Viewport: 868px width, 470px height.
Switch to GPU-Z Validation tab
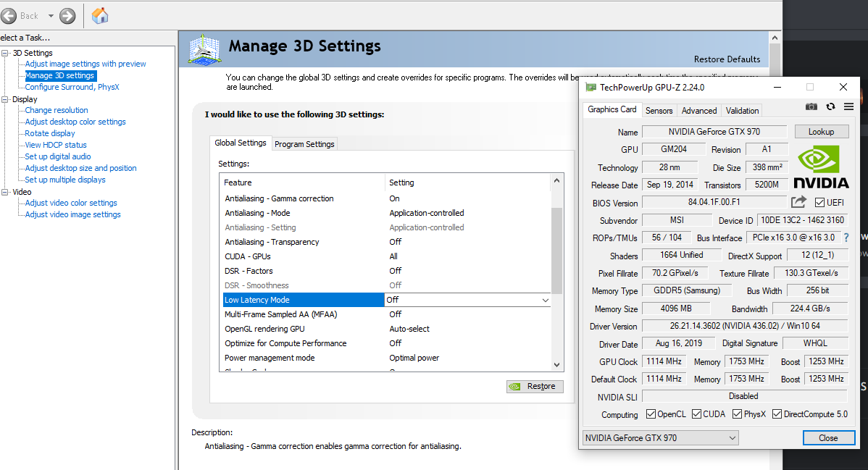coord(743,111)
